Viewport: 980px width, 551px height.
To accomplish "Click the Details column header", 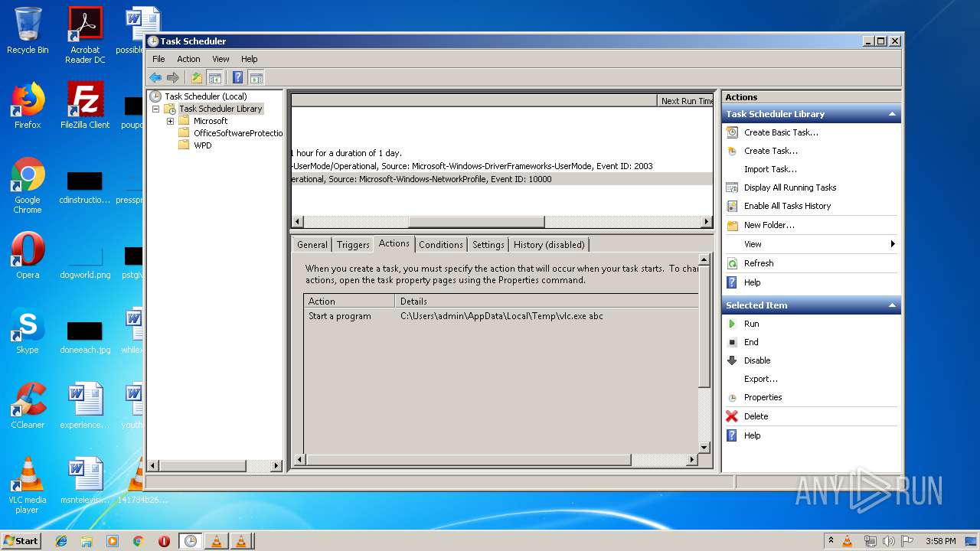I will tap(547, 302).
